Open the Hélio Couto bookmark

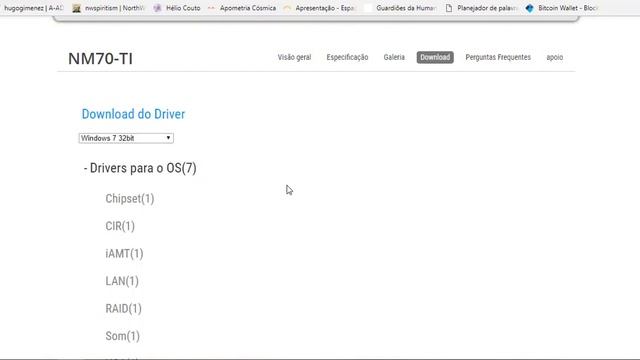click(x=178, y=8)
